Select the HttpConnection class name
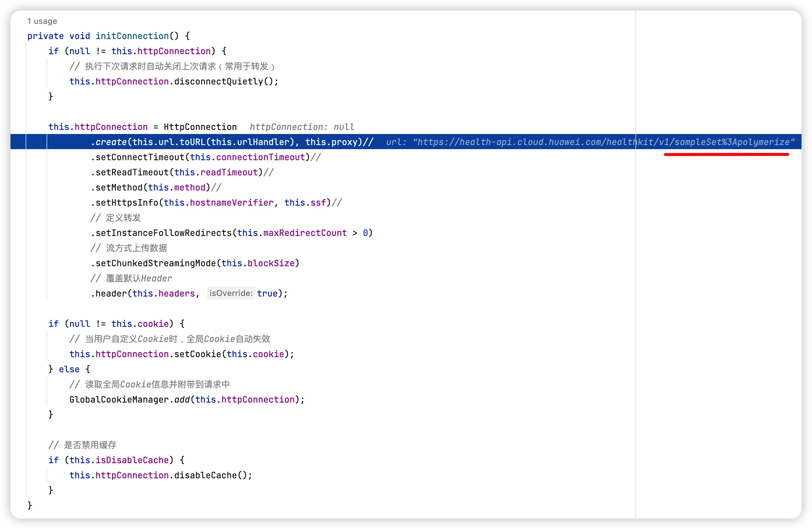This screenshot has width=812, height=529. [200, 127]
